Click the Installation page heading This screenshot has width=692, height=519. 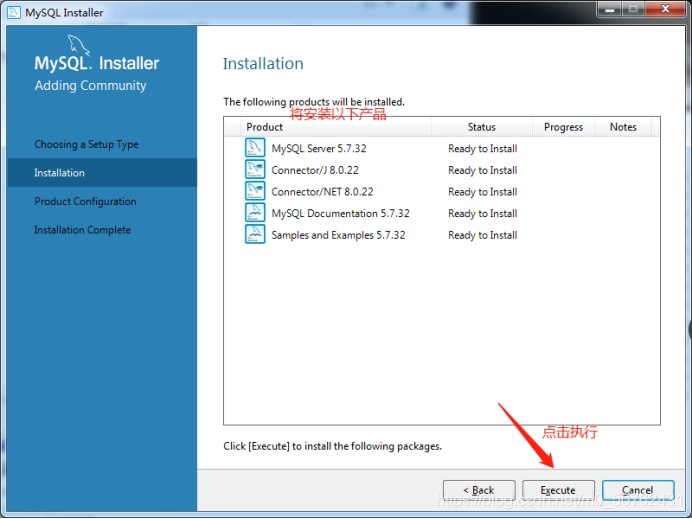pos(263,64)
